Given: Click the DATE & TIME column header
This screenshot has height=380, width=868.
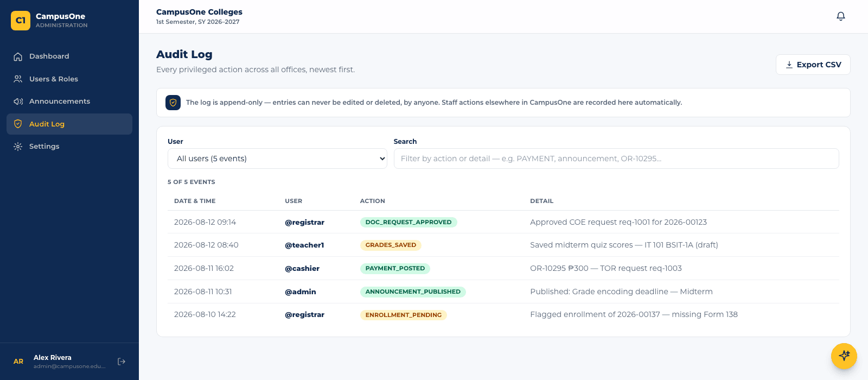Looking at the screenshot, I should click(x=195, y=201).
